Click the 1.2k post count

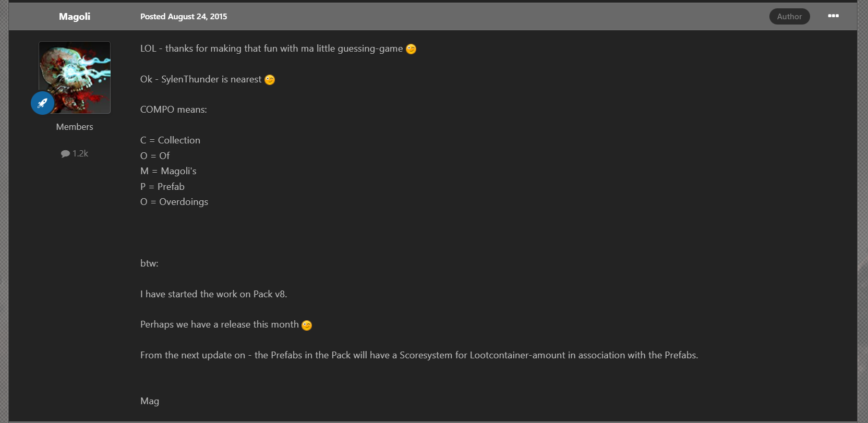(x=80, y=153)
